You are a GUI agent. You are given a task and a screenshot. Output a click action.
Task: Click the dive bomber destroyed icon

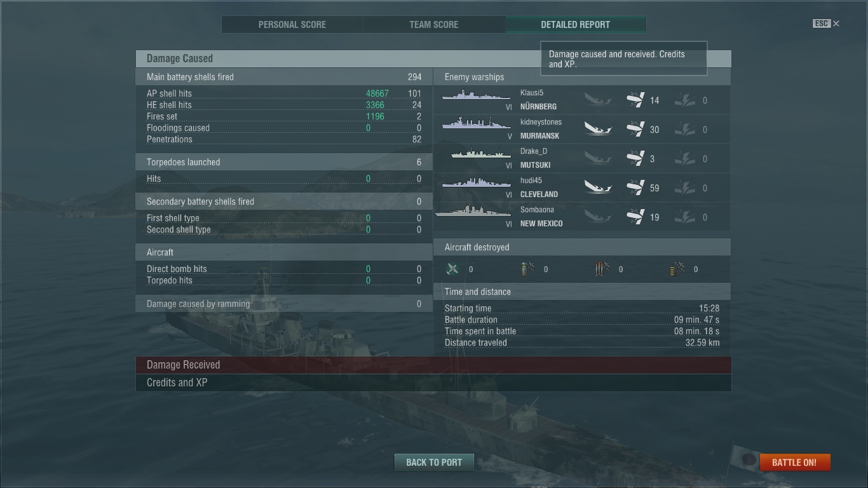point(527,269)
